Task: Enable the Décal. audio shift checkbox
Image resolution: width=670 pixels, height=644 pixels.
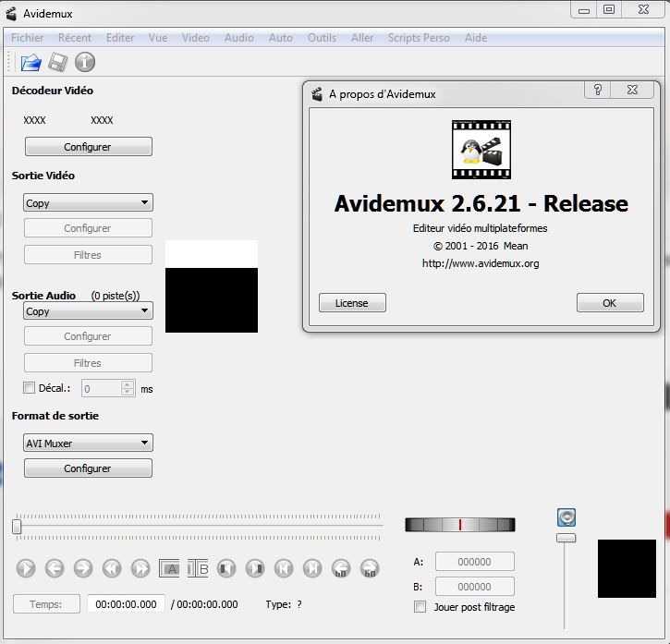Action: 29,388
